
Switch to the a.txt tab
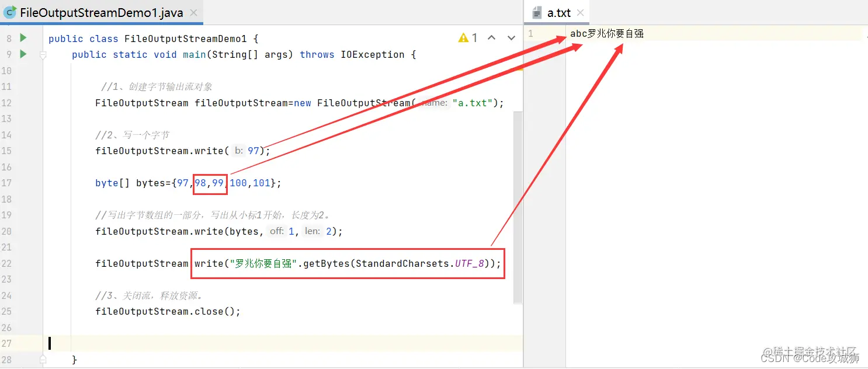tap(558, 13)
